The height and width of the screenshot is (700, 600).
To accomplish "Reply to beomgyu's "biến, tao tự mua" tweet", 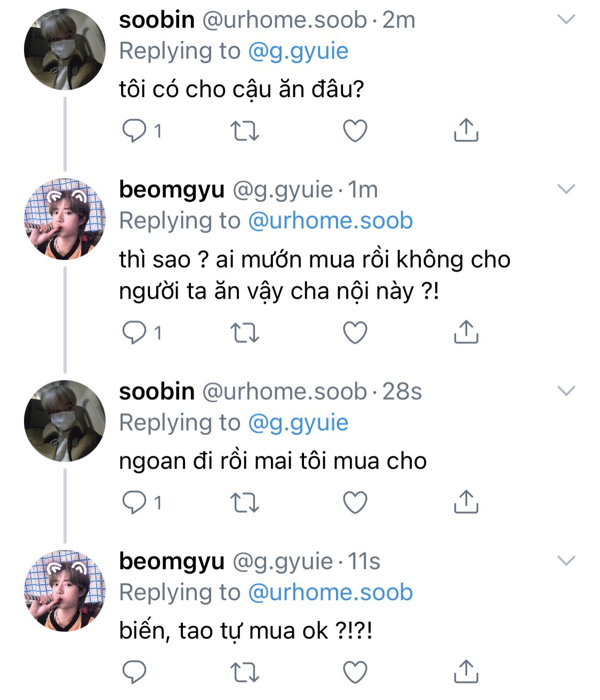I will tap(133, 672).
